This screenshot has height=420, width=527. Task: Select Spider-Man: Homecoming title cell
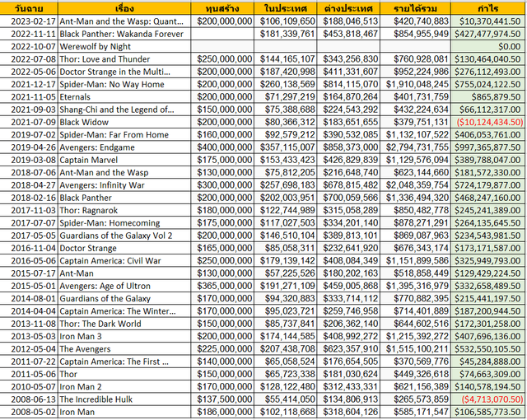[124, 223]
